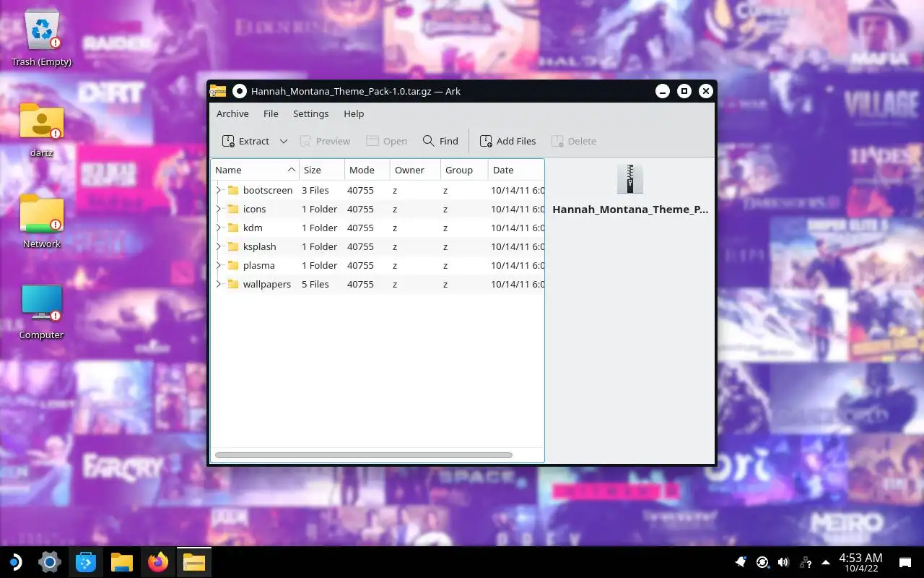Open the Computer desktop icon
This screenshot has height=578, width=924.
(x=42, y=311)
